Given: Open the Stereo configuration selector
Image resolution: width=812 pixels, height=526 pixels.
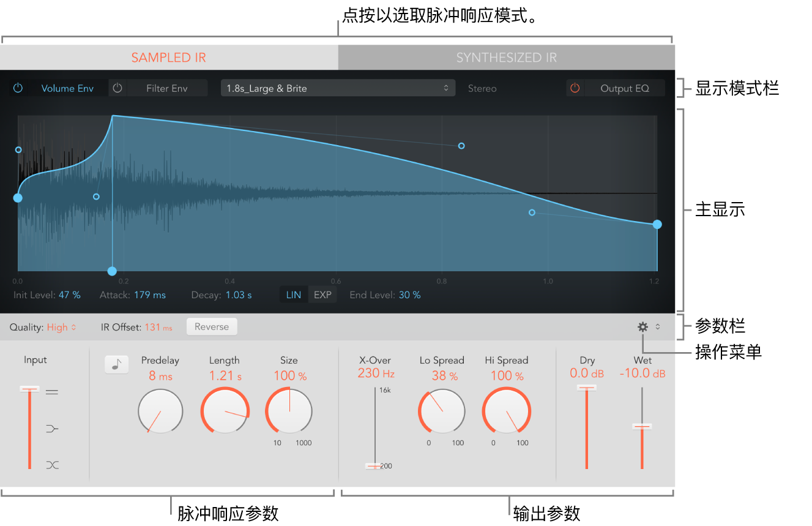Looking at the screenshot, I should click(482, 88).
